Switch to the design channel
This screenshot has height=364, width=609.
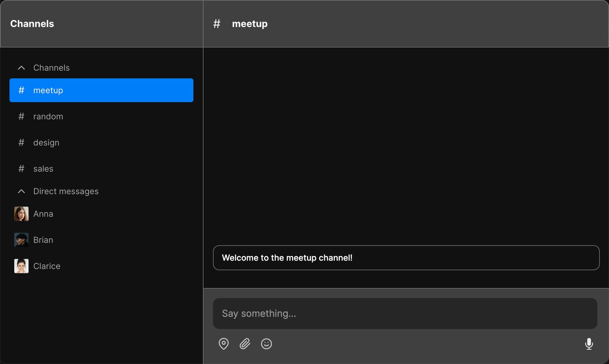pyautogui.click(x=101, y=142)
